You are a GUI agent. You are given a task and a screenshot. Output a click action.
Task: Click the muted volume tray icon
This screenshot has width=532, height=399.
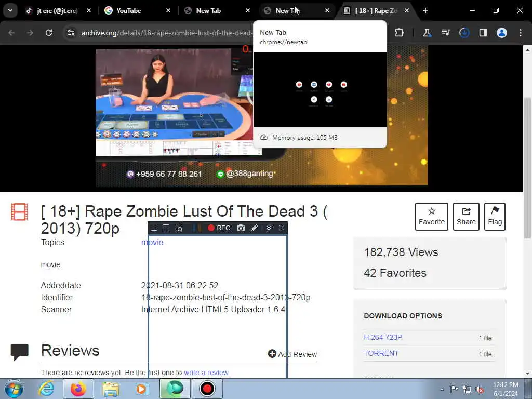(x=480, y=389)
